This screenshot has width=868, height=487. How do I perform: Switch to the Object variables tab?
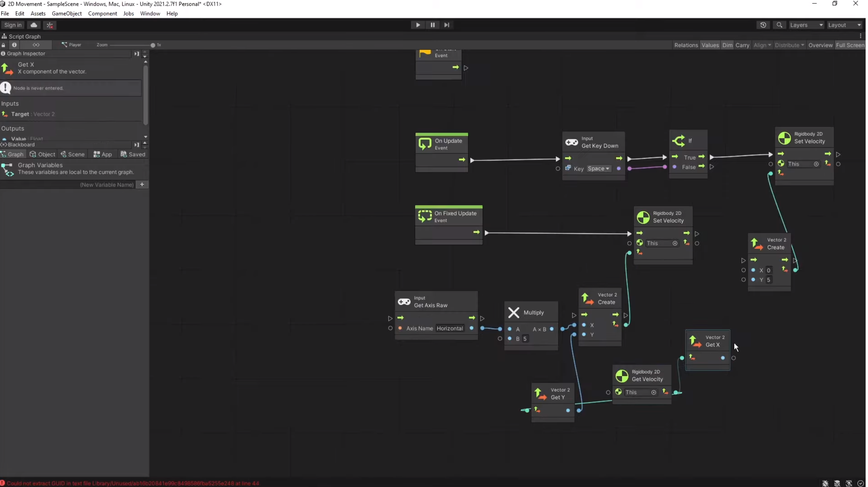pyautogui.click(x=42, y=154)
